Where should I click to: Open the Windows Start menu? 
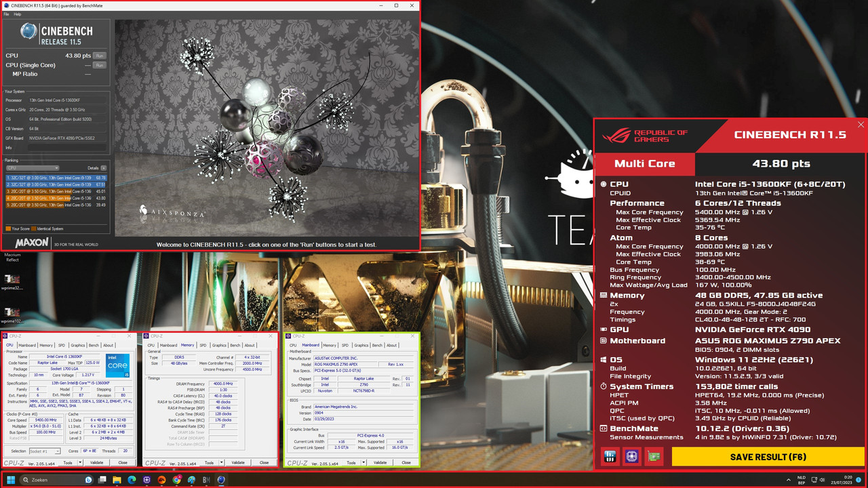pyautogui.click(x=11, y=480)
